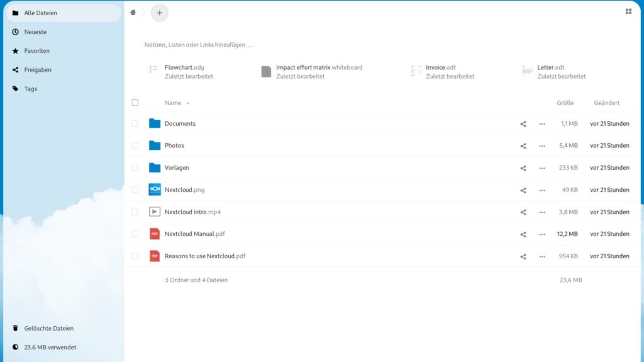This screenshot has width=644, height=362.
Task: Click the notes field 'Notizen, Listen oder Links hinzufügen'
Action: pyautogui.click(x=198, y=45)
